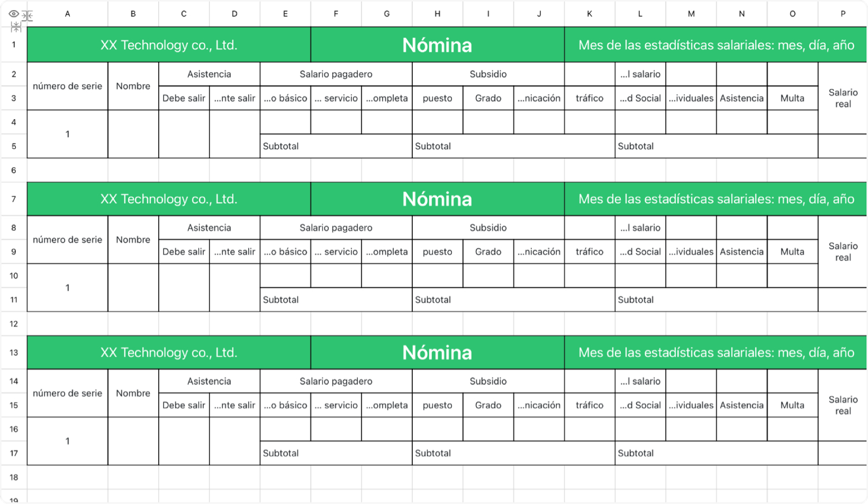This screenshot has height=504, width=868.
Task: Toggle the eye visibility icon
Action: click(14, 14)
